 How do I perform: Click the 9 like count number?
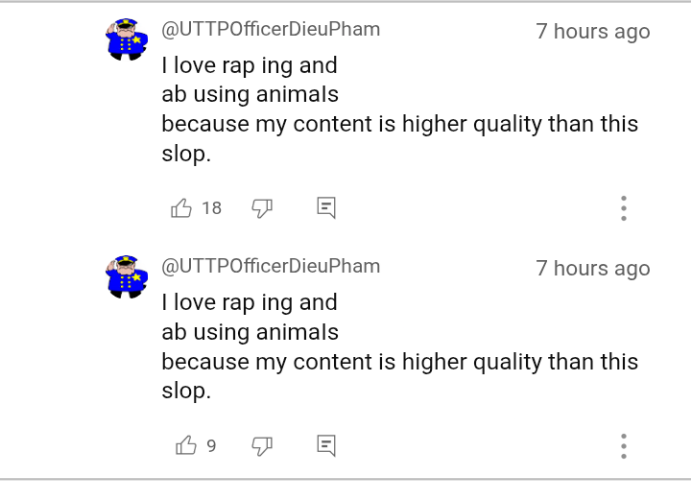(211, 446)
